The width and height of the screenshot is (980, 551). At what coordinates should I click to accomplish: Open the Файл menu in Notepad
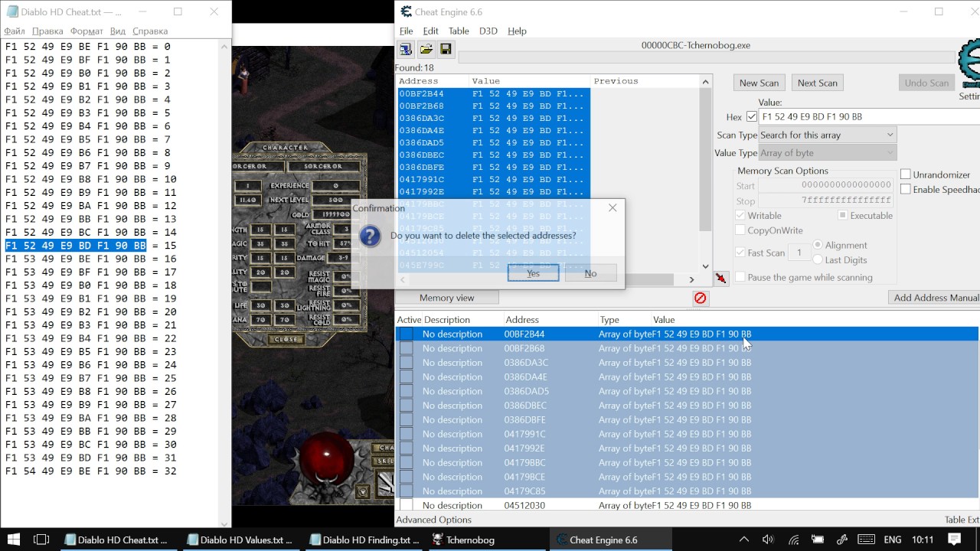(15, 31)
